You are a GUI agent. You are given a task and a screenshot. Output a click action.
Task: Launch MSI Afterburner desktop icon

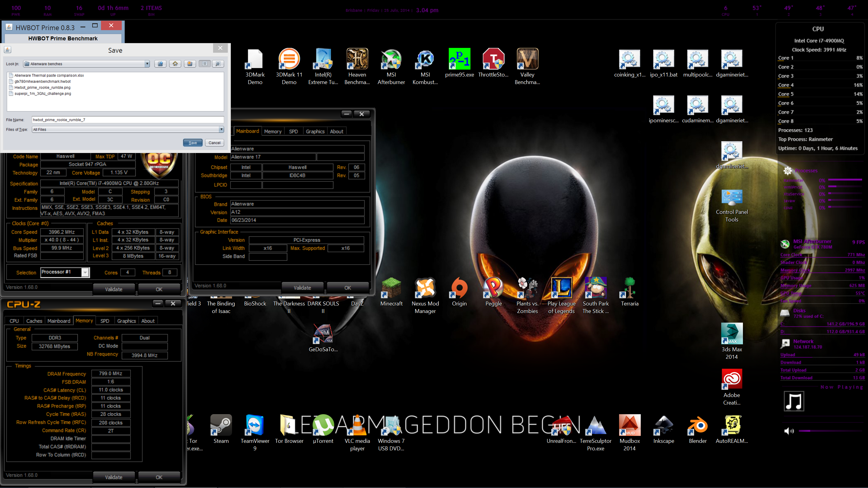[391, 67]
